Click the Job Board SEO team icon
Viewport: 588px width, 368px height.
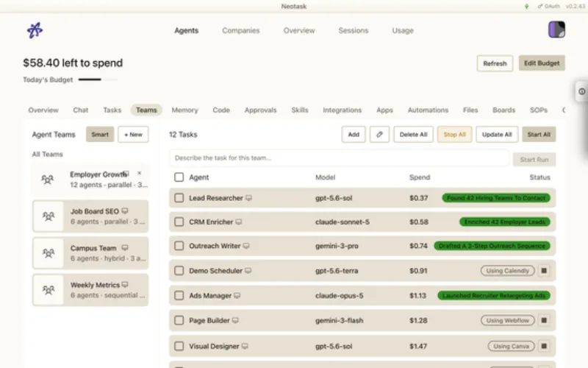click(49, 216)
